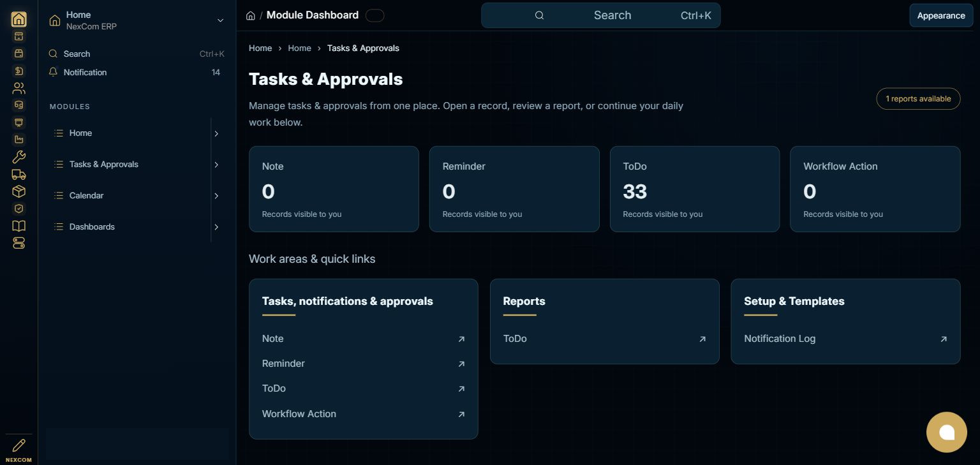Select Home in the Modules list
The width and height of the screenshot is (980, 465).
(x=130, y=133)
